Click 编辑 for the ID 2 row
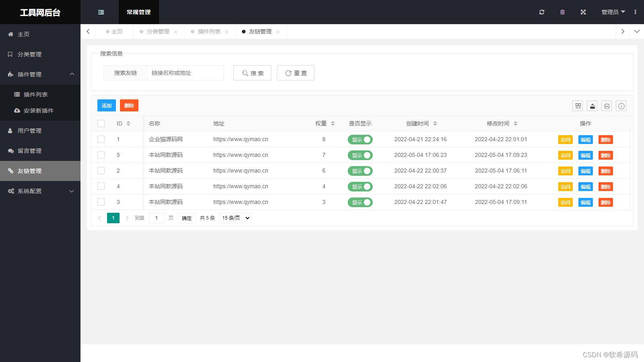 tap(586, 171)
